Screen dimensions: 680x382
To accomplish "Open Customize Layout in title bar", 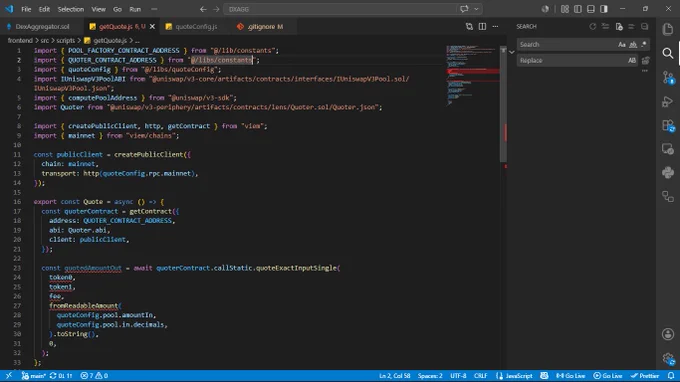I will 565,9.
